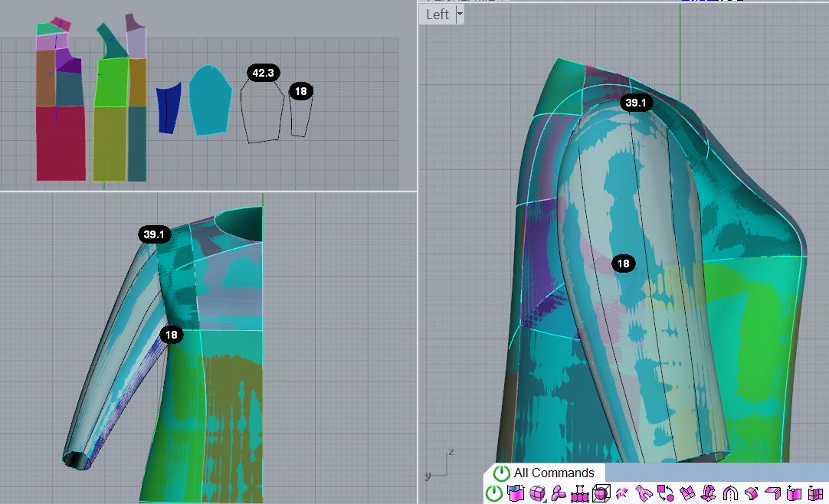
Task: Click the bent magenta plate icon
Action: pos(773,493)
